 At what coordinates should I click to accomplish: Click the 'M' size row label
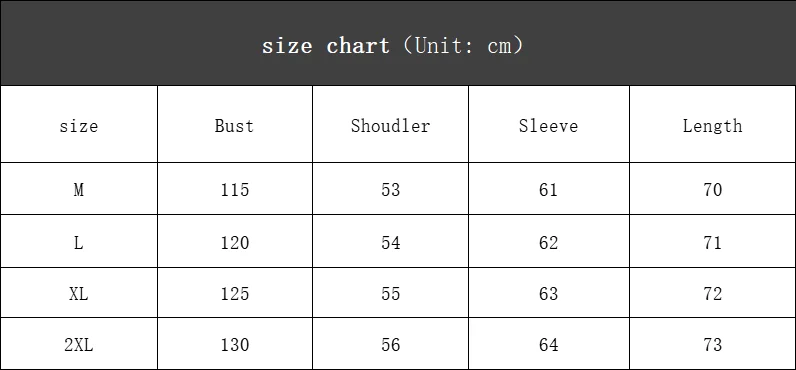tap(79, 189)
